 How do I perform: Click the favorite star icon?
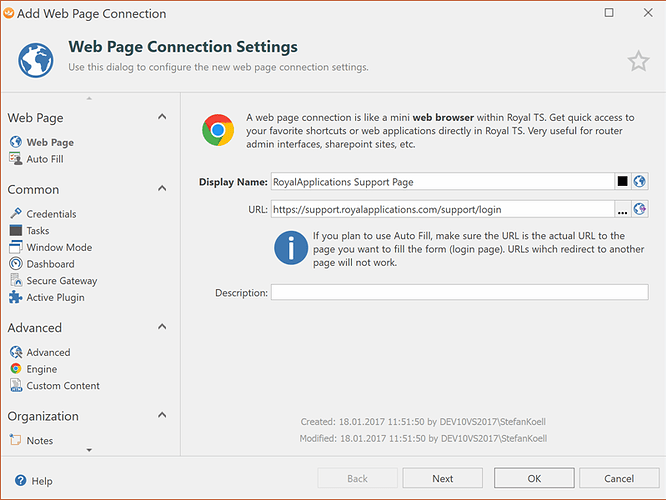pos(638,62)
